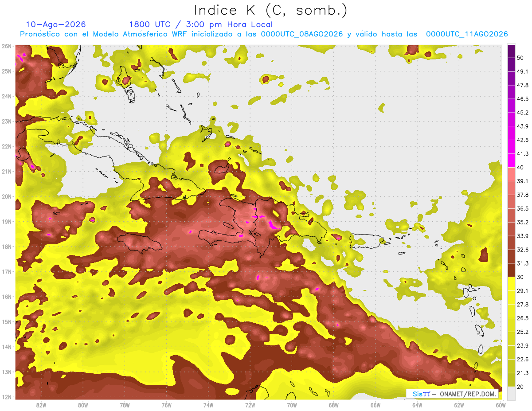Click the colorbar value '20'
Screen dimensions: 532x411
tap(520, 387)
